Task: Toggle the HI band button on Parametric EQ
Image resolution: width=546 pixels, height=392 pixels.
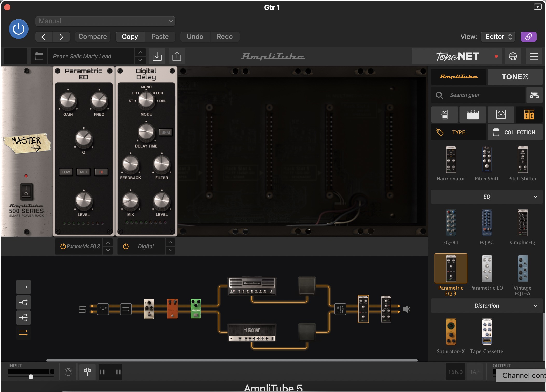Action: tap(101, 172)
